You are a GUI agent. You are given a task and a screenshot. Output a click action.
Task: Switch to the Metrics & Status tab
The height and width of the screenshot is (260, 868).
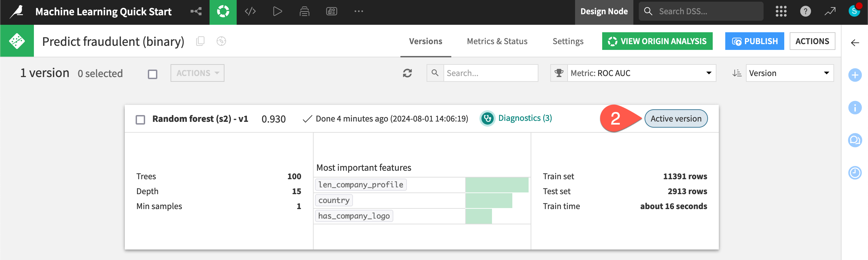[497, 41]
